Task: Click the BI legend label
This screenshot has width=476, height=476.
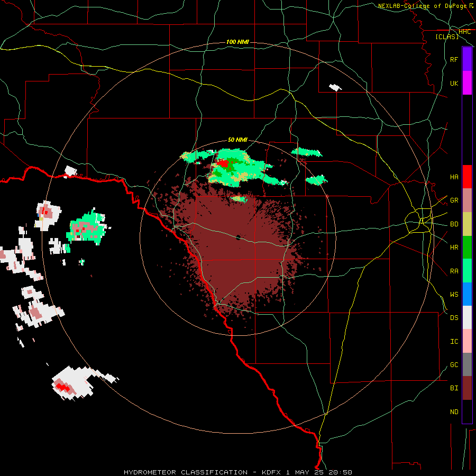Action: (x=454, y=388)
